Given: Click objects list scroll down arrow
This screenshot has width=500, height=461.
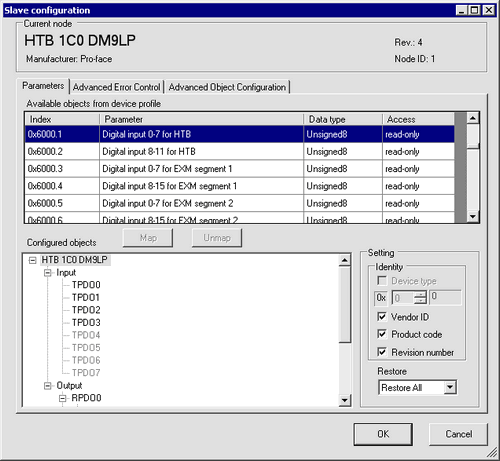Looking at the screenshot, I should [x=473, y=217].
